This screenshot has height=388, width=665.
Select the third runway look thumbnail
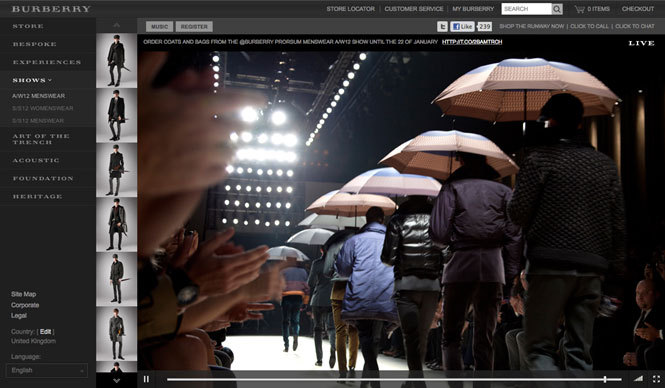[117, 170]
